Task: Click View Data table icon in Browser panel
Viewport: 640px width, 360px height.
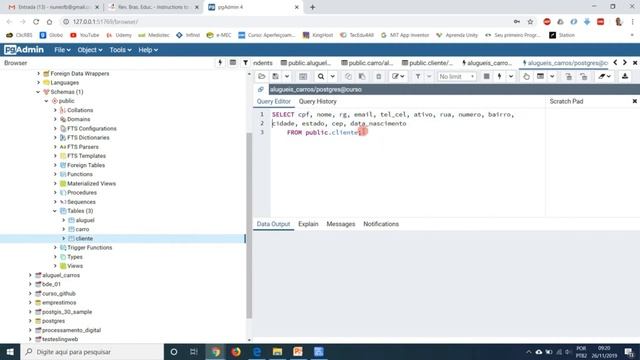Action: 233,62
